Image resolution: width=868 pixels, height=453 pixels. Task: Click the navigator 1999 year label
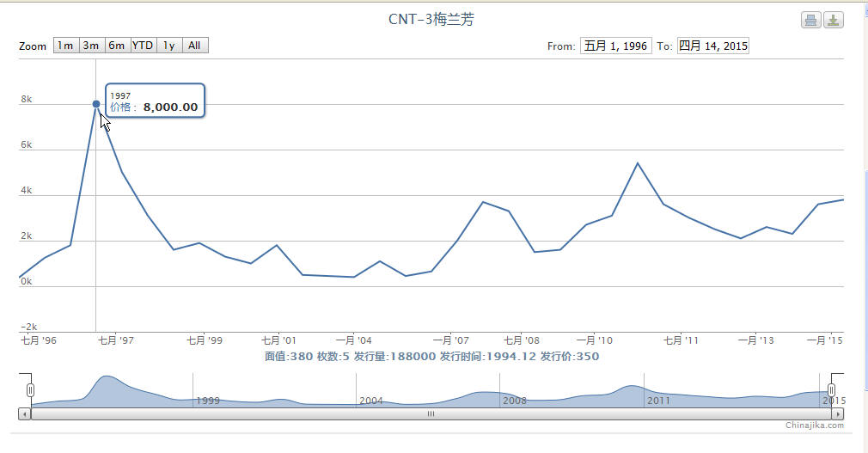tap(208, 401)
